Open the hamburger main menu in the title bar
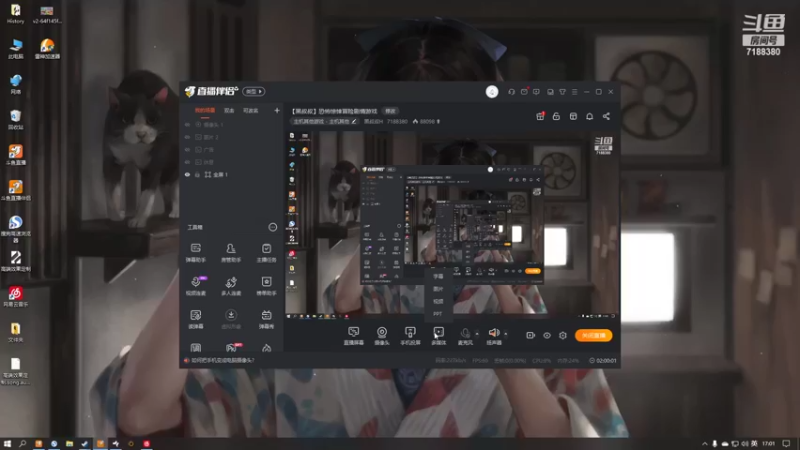The height and width of the screenshot is (450, 800). (574, 92)
